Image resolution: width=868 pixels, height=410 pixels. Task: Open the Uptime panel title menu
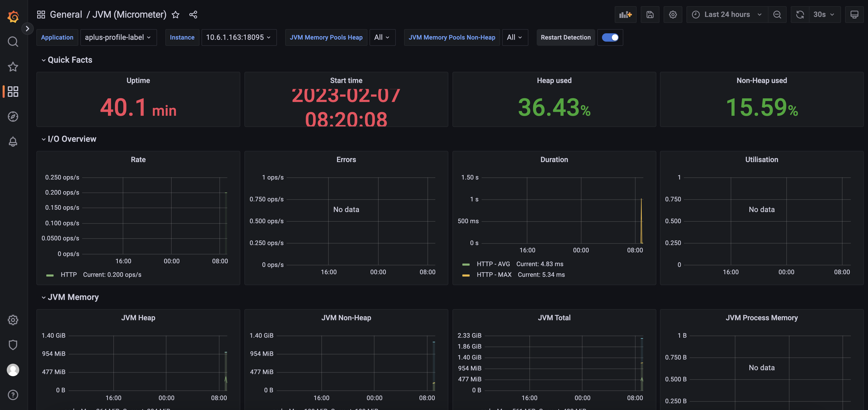pos(138,81)
